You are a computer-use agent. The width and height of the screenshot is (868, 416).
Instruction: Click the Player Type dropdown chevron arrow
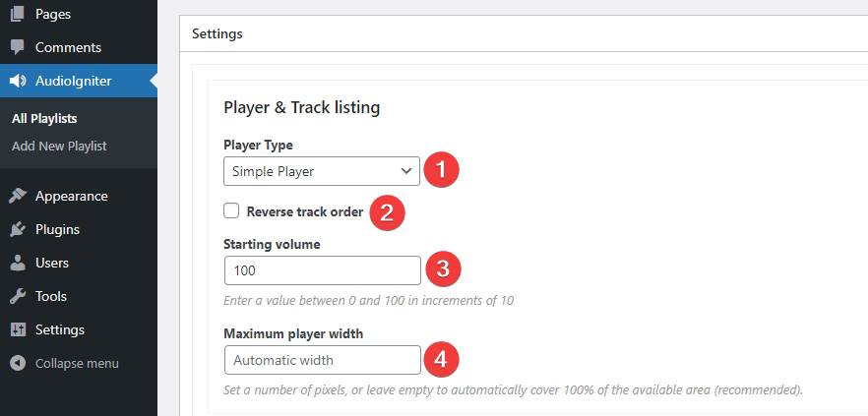405,171
